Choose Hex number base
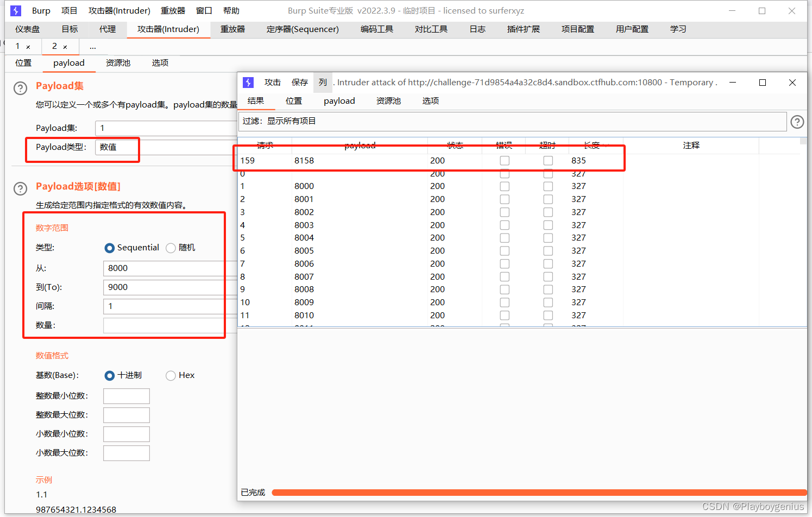812x517 pixels. click(171, 375)
